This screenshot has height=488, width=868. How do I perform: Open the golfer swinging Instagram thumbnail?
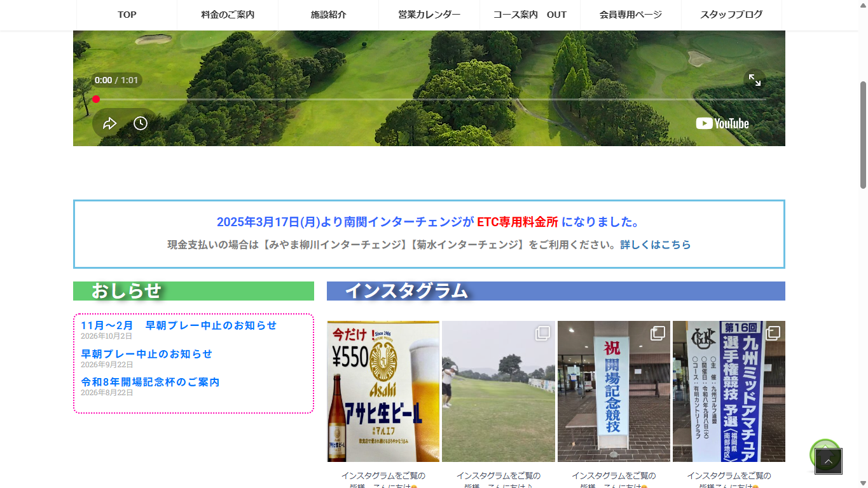(x=499, y=391)
